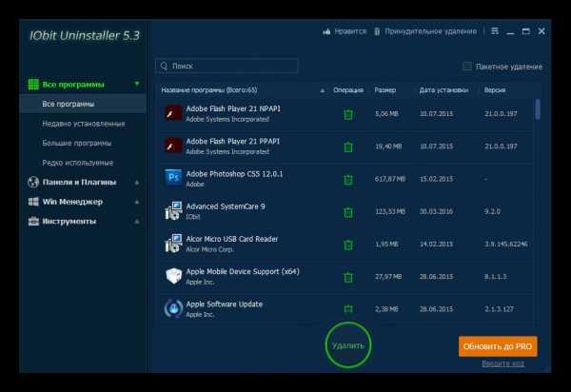Select Adobe Flash Player 21 NPAPI program icon
571x392 pixels.
click(174, 113)
